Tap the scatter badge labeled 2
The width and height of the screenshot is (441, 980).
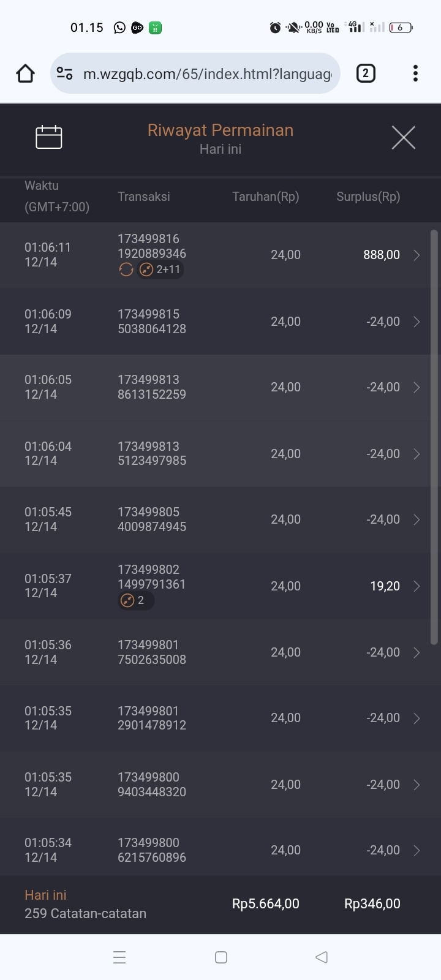point(135,600)
